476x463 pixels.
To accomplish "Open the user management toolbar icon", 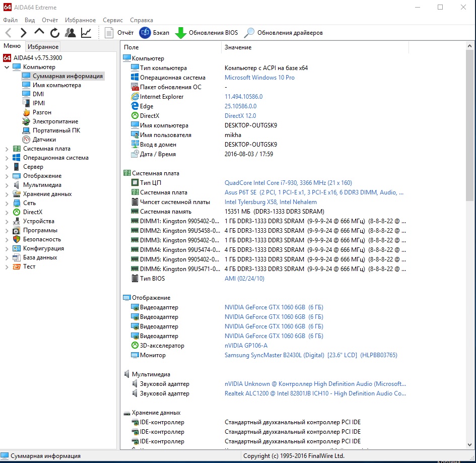I will (x=71, y=32).
